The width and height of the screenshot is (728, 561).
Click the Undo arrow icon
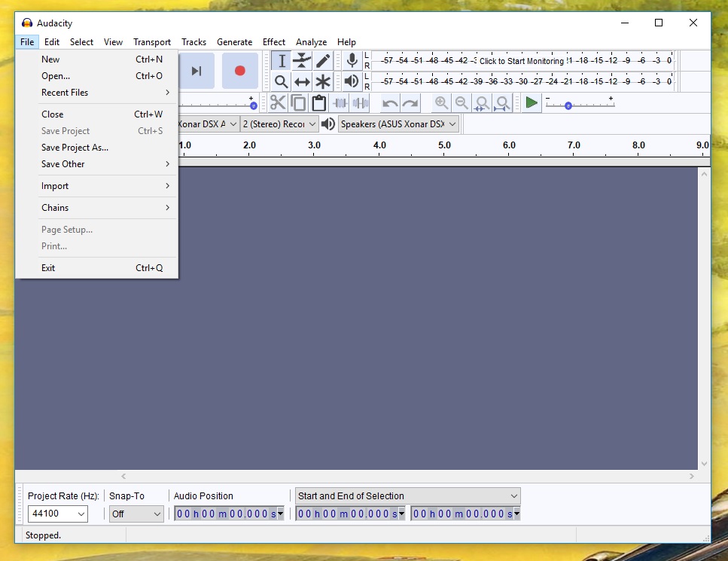click(x=390, y=102)
